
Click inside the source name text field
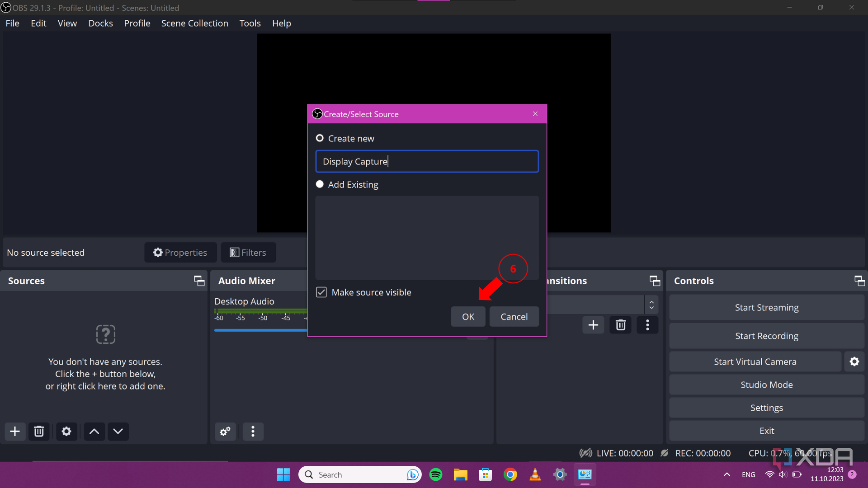point(427,161)
